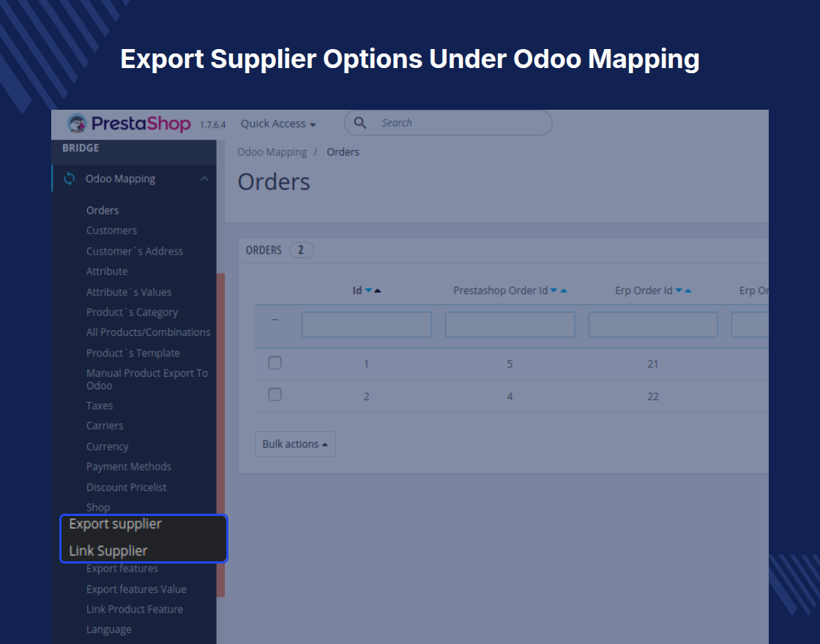Open the Quick Access dropdown
The width and height of the screenshot is (820, 644).
coord(278,124)
